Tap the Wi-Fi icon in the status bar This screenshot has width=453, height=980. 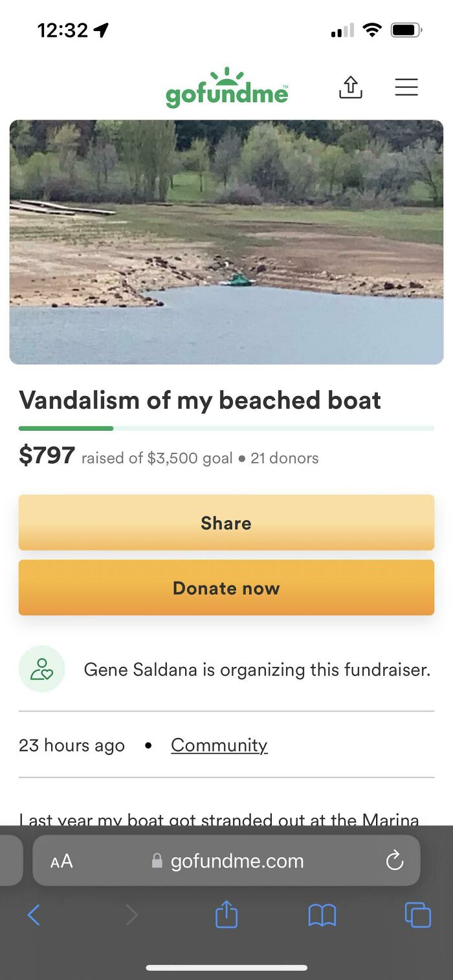click(x=372, y=30)
